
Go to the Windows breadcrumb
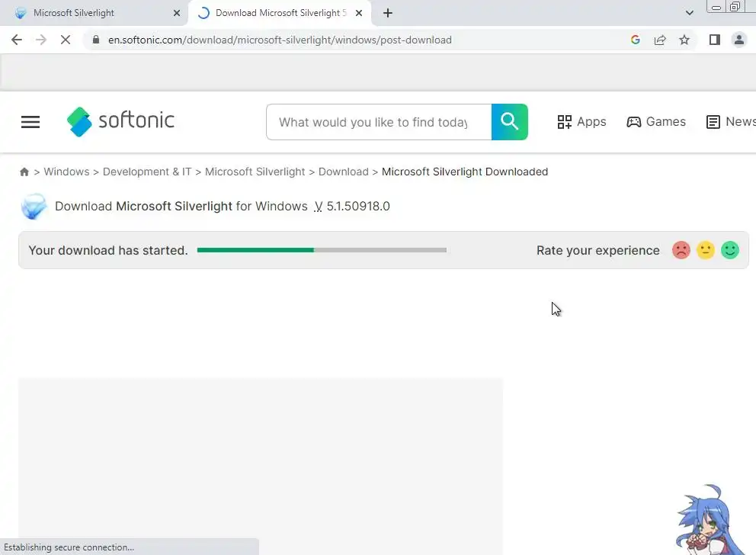[66, 172]
